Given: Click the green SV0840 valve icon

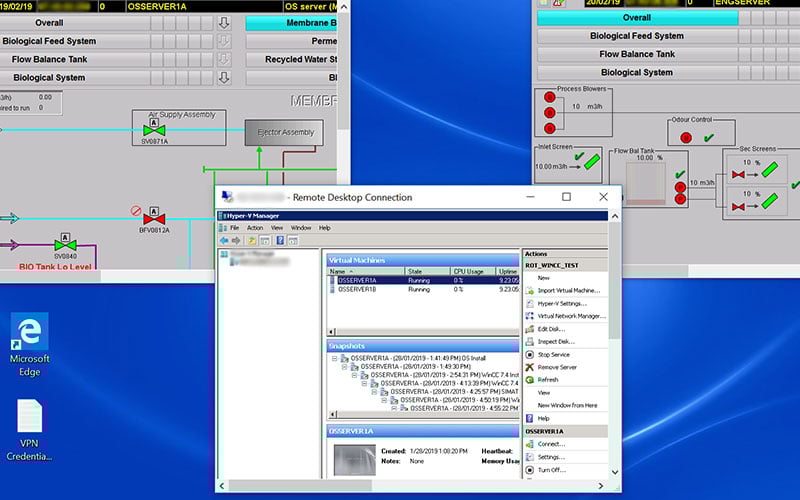Looking at the screenshot, I should point(66,244).
